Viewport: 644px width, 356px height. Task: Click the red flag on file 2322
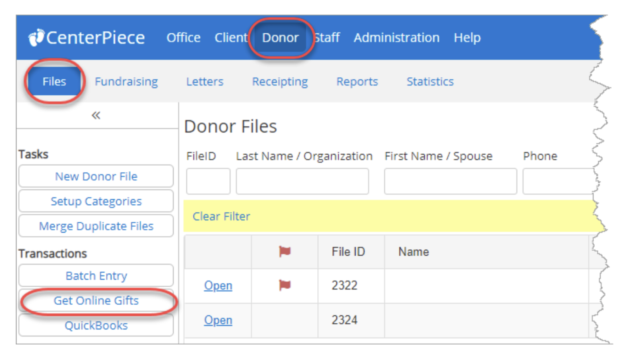[x=285, y=285]
